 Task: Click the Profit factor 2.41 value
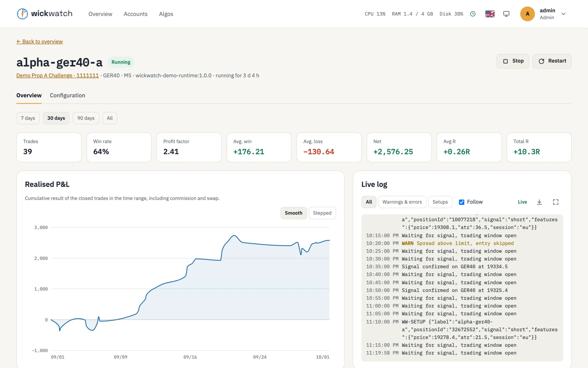click(x=171, y=152)
